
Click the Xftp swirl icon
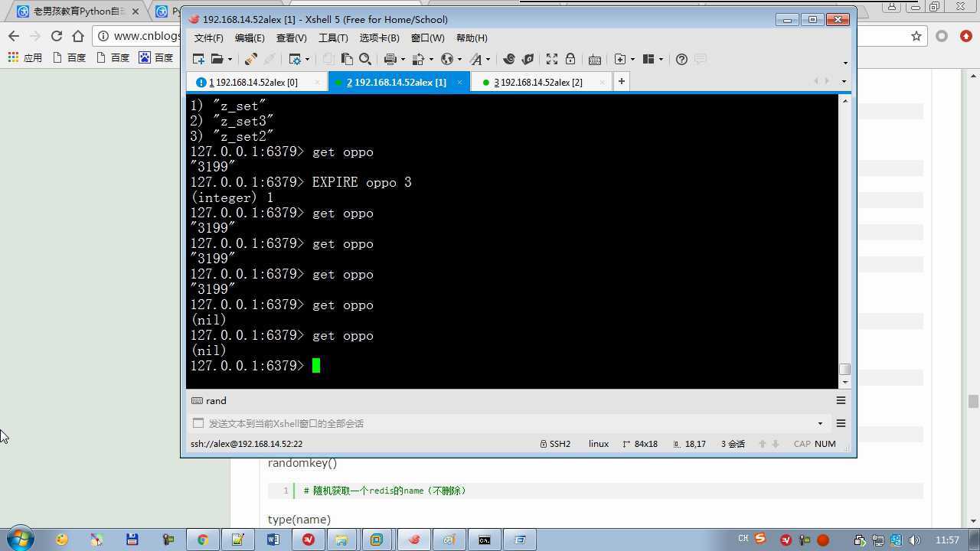[508, 59]
